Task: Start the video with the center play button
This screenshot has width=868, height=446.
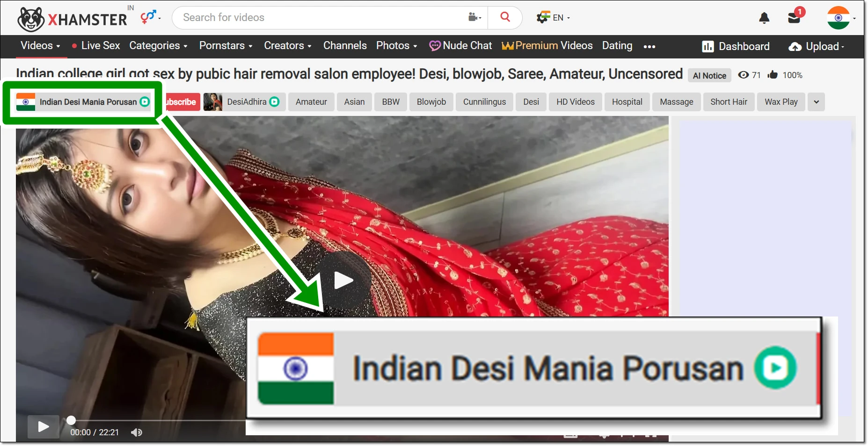Action: [x=343, y=281]
